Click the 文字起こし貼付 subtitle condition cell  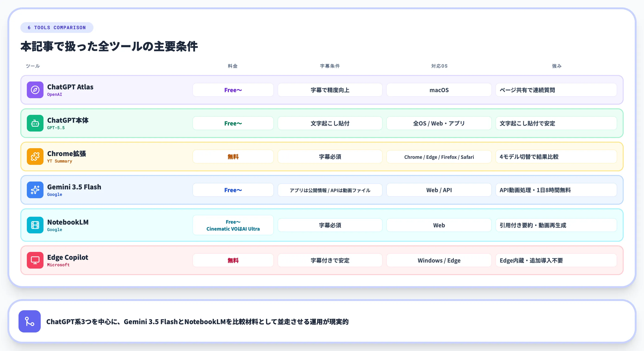click(x=330, y=123)
